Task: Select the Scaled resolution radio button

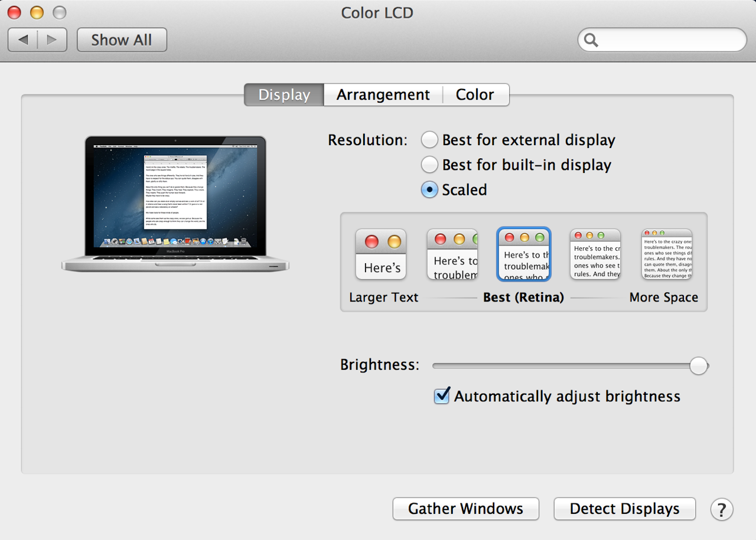Action: 429,189
